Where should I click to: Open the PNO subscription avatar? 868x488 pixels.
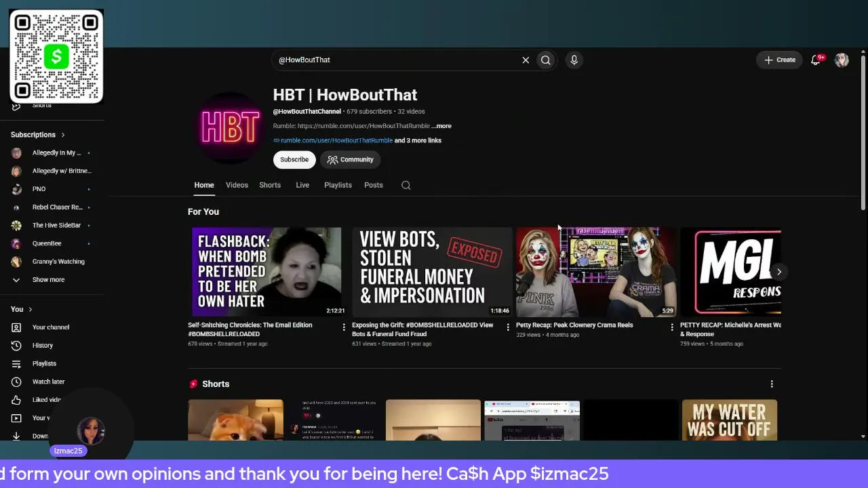[x=17, y=189]
